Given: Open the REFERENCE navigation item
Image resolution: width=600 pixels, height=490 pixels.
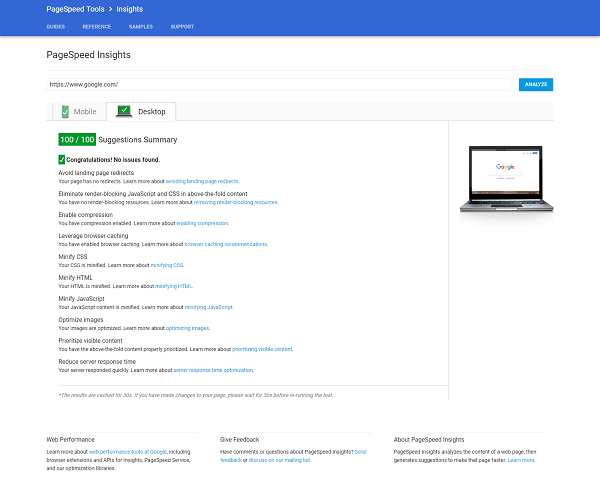Looking at the screenshot, I should (97, 27).
